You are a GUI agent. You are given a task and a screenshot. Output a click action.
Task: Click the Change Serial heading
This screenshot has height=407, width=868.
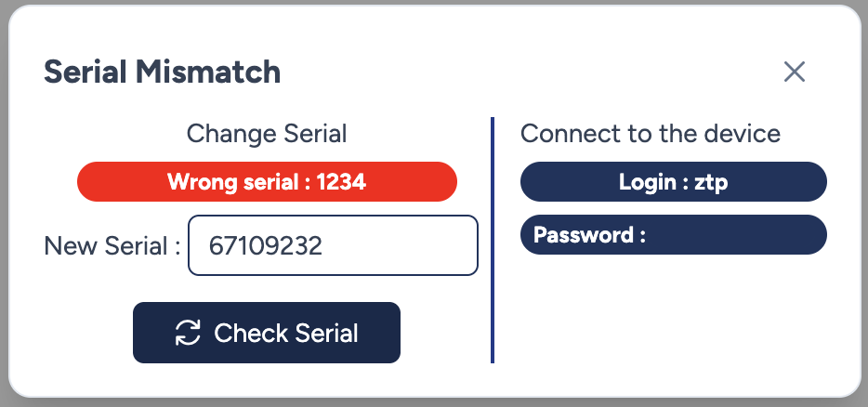pos(267,134)
